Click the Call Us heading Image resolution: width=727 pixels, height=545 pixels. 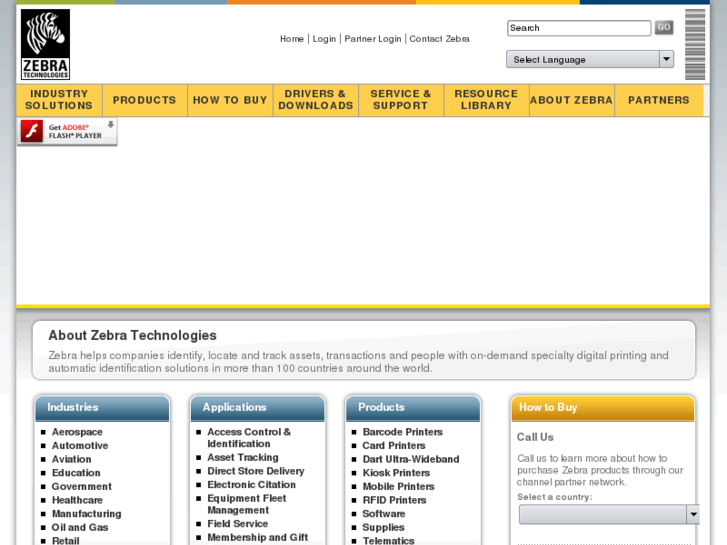pos(535,437)
